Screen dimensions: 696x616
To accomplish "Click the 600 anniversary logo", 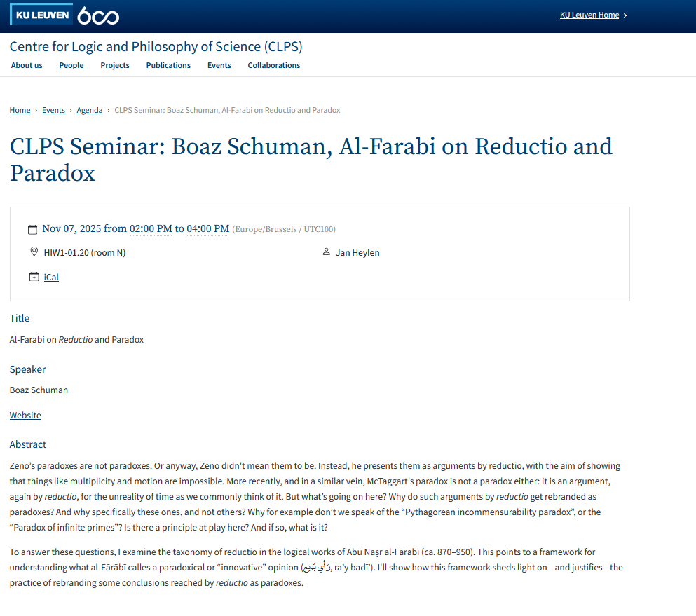I will (x=98, y=16).
